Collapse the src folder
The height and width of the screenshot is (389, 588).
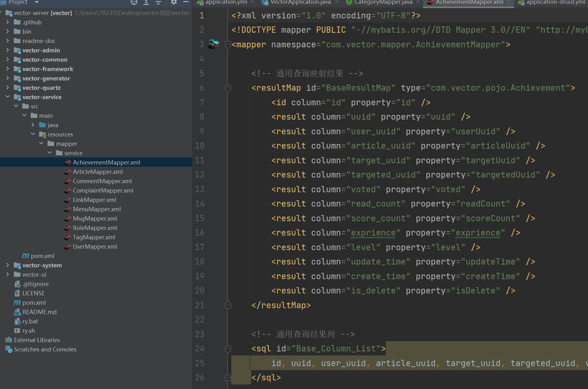[16, 106]
